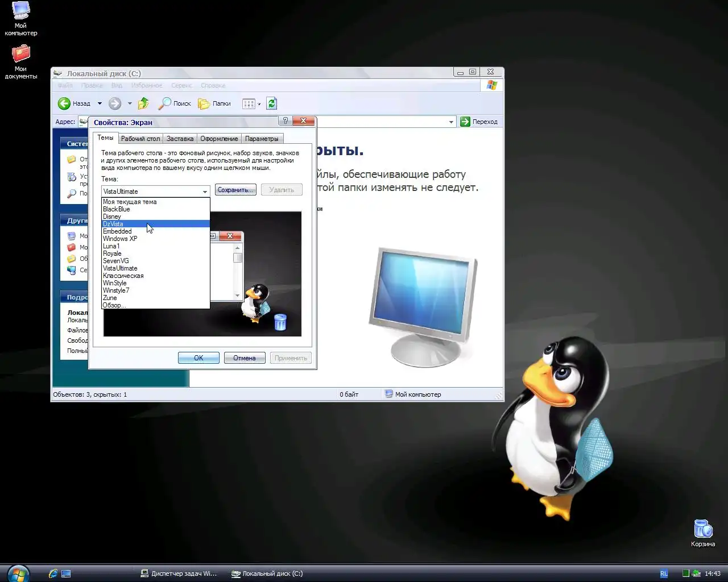
Task: Click the RU language indicator
Action: point(664,573)
